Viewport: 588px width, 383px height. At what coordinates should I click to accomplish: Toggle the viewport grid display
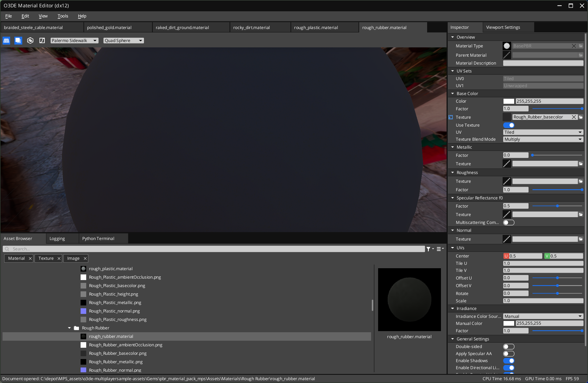(x=6, y=40)
